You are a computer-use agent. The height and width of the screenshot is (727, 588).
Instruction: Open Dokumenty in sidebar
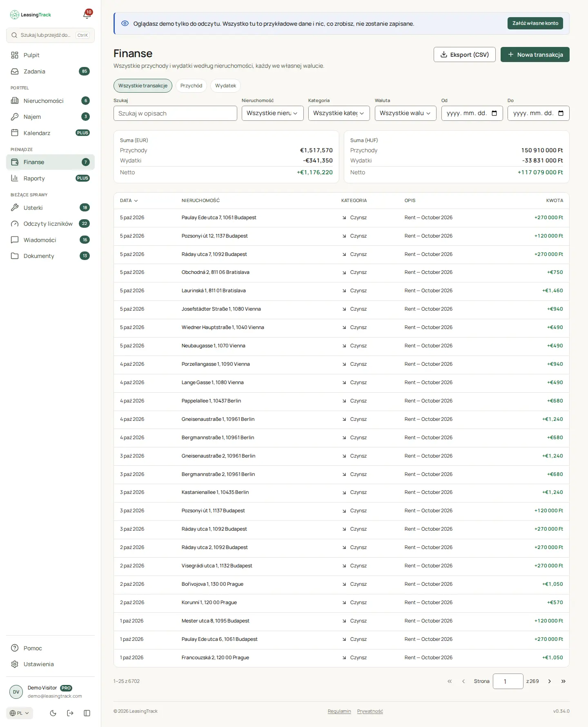[x=50, y=256]
